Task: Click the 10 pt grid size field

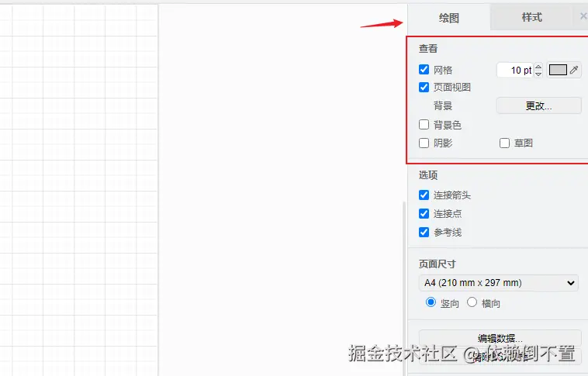Action: pyautogui.click(x=515, y=70)
